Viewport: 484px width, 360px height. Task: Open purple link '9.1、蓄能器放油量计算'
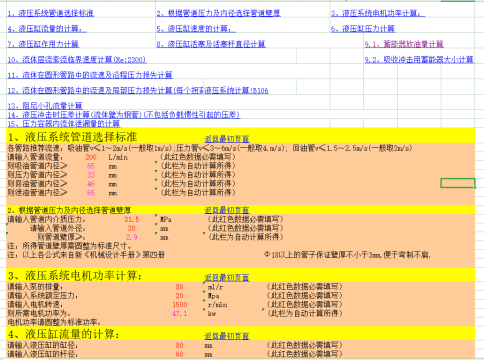point(404,44)
